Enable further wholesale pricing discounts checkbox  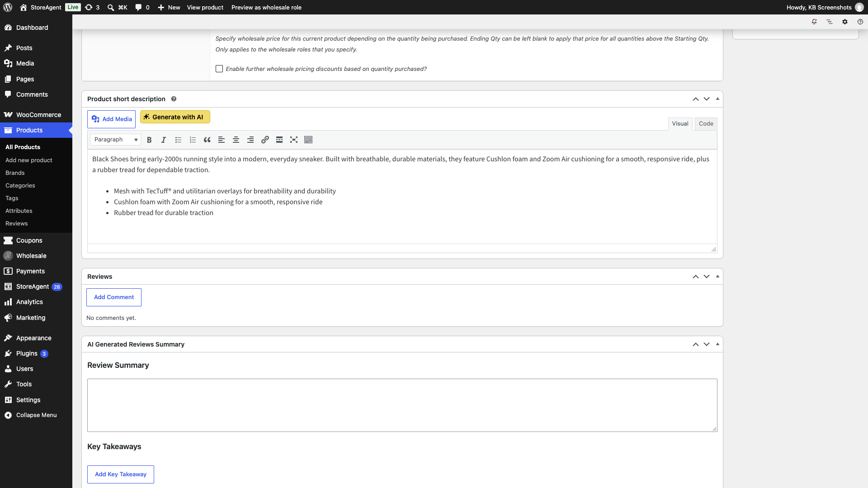[x=219, y=69]
